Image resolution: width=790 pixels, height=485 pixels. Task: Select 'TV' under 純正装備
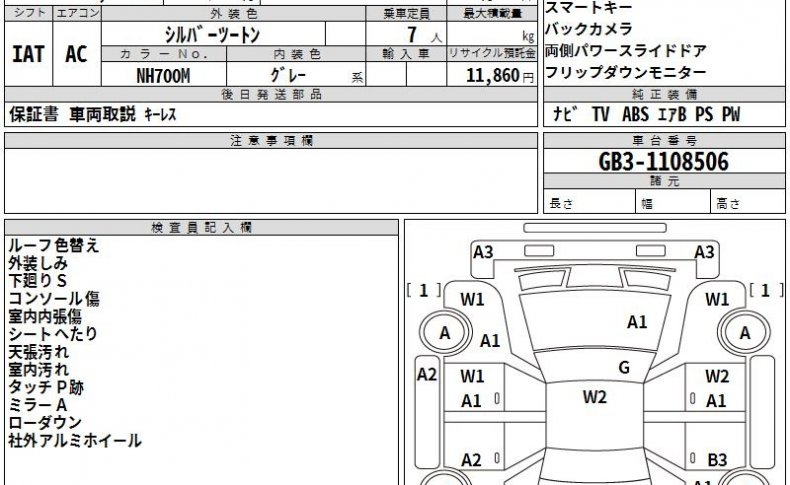pos(601,114)
